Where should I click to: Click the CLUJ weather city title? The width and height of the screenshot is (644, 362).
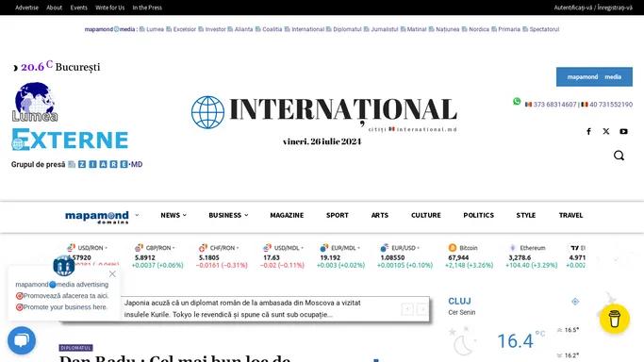coord(459,301)
